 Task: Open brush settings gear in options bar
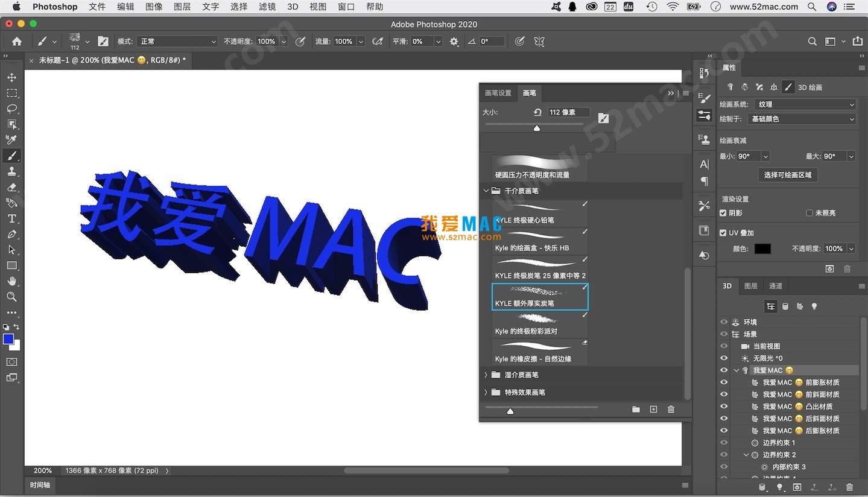[454, 42]
